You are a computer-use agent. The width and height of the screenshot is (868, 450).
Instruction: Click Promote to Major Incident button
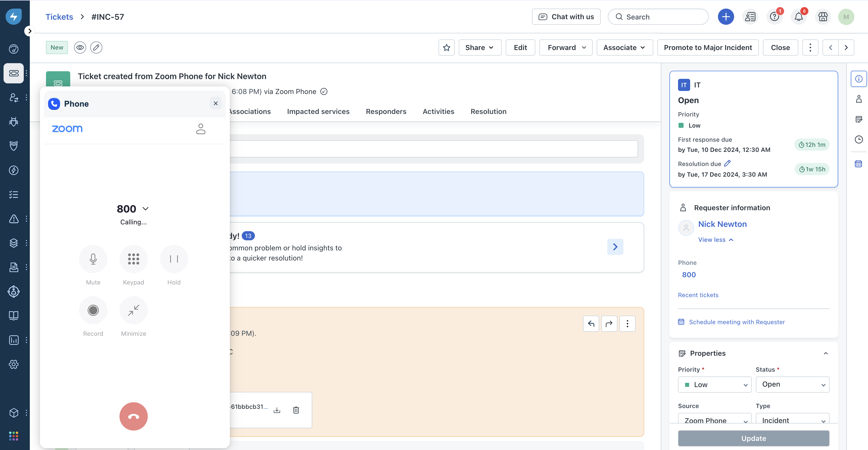click(x=708, y=48)
